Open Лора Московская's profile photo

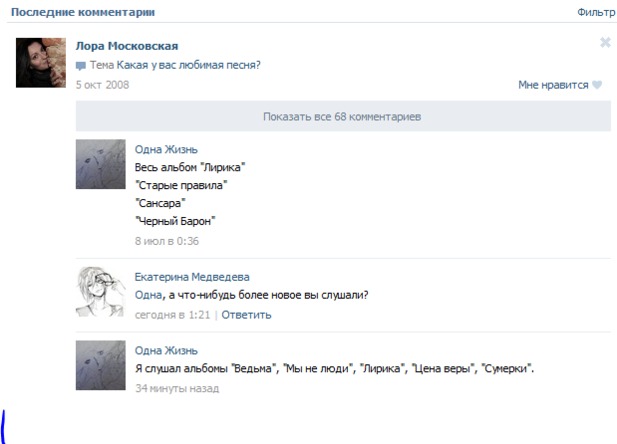point(41,63)
